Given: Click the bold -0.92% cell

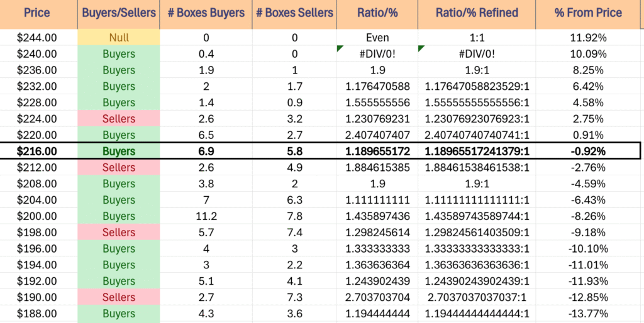Looking at the screenshot, I should pyautogui.click(x=589, y=151).
